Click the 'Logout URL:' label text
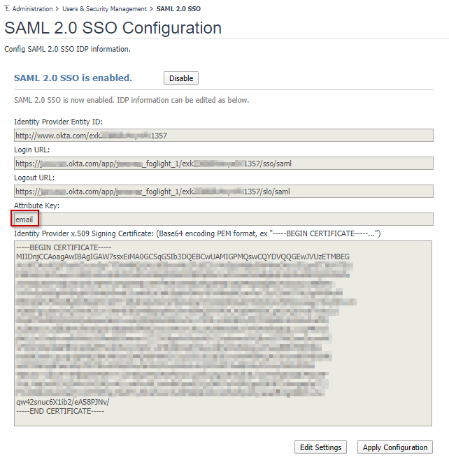This screenshot has width=449, height=476. click(34, 178)
